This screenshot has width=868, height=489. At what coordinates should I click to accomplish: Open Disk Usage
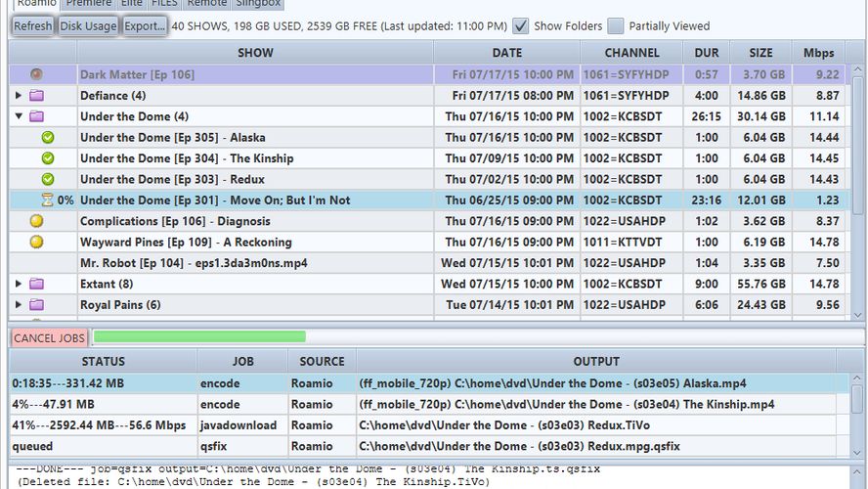click(x=88, y=26)
